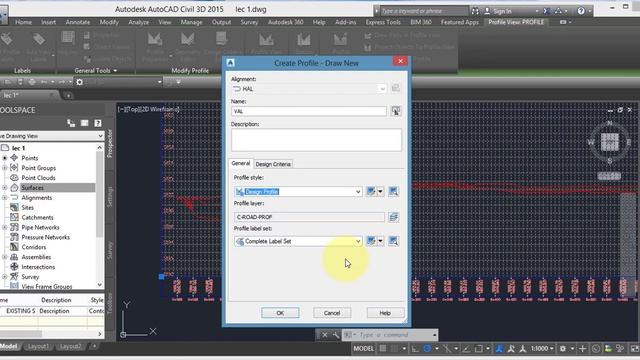Click the Type a command input line
This screenshot has width=640, height=360.
click(x=390, y=335)
